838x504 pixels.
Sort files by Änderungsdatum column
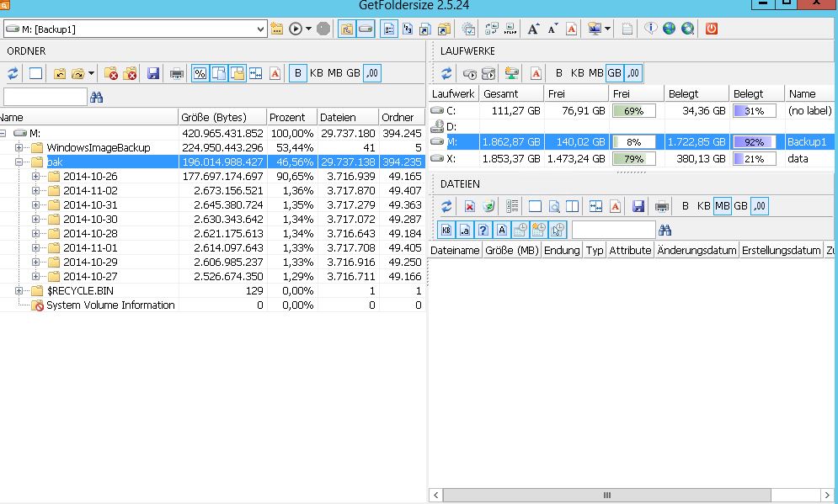click(x=697, y=251)
